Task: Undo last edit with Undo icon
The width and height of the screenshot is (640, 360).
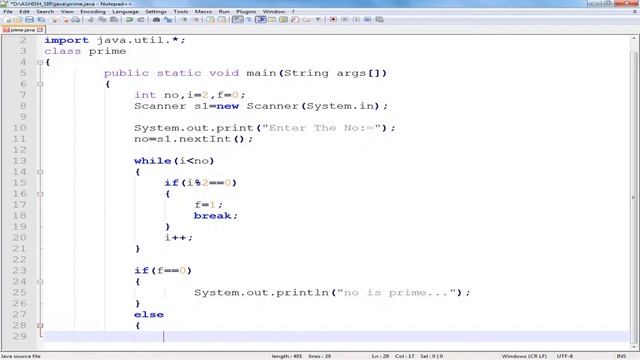Action: [129, 20]
